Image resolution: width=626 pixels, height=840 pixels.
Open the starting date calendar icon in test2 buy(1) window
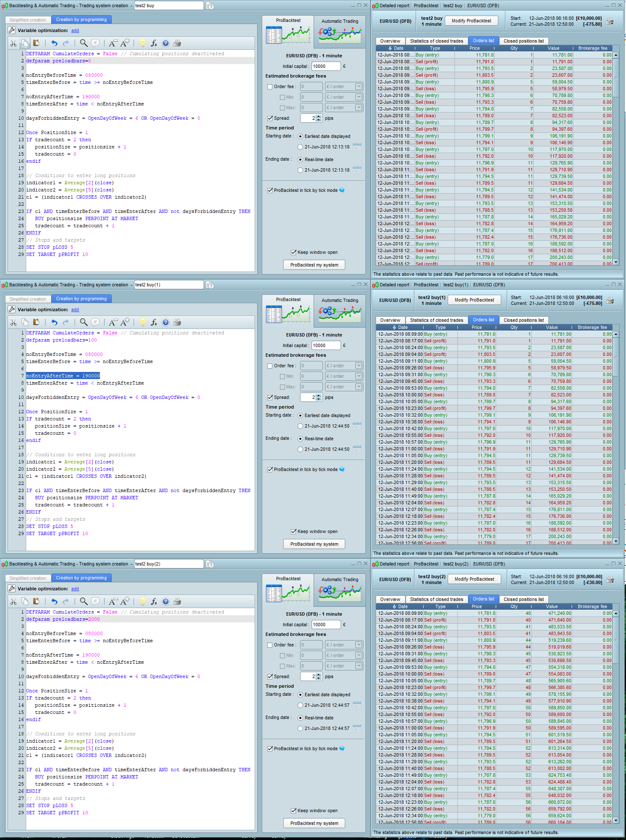pyautogui.click(x=357, y=426)
